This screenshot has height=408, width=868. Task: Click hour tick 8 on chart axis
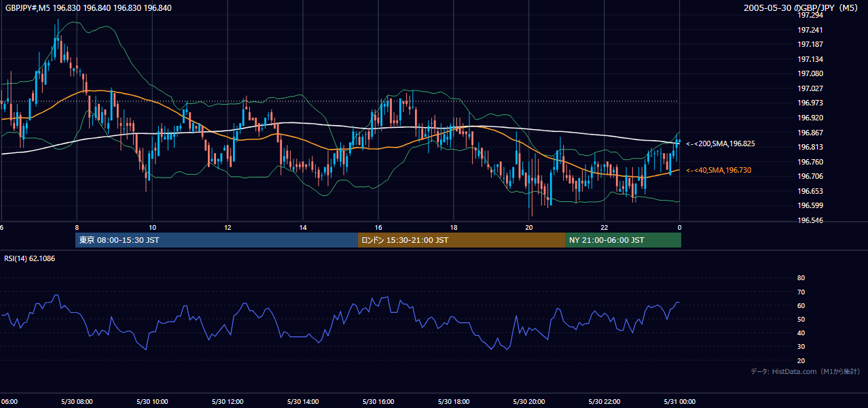tap(77, 227)
